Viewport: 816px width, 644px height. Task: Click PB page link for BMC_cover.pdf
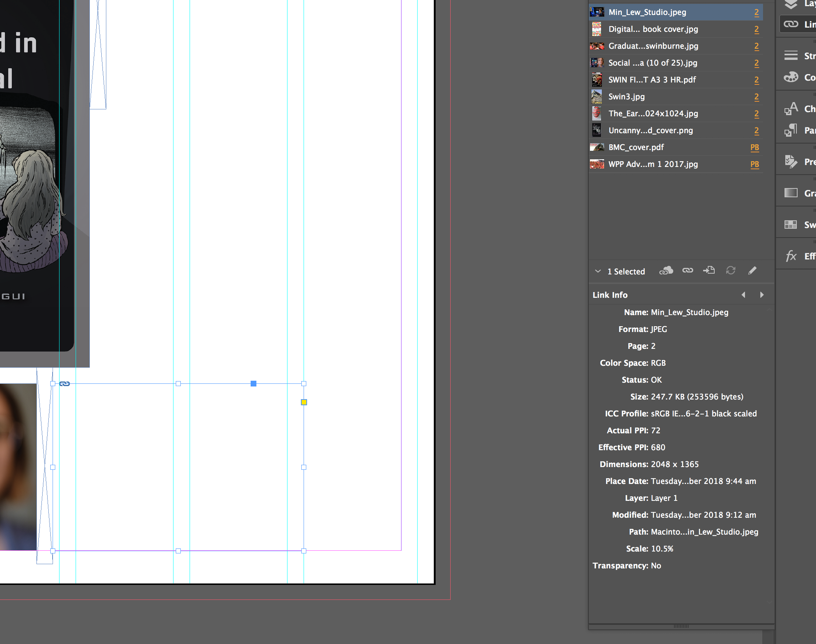[x=755, y=147]
